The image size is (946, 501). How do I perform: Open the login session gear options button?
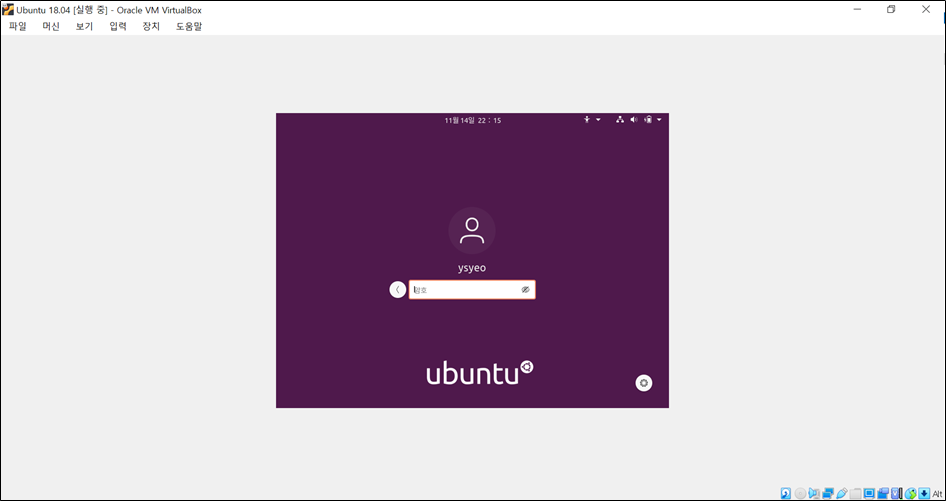click(x=644, y=383)
